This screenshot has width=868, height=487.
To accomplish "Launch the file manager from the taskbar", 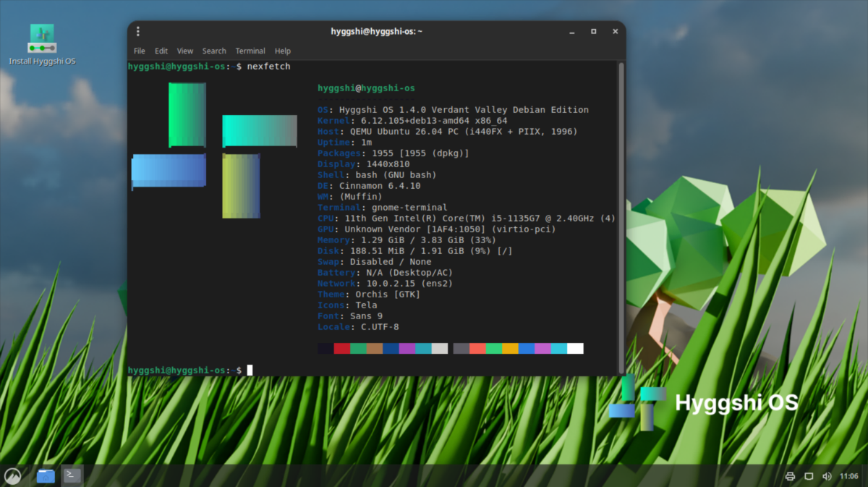I will (x=46, y=475).
